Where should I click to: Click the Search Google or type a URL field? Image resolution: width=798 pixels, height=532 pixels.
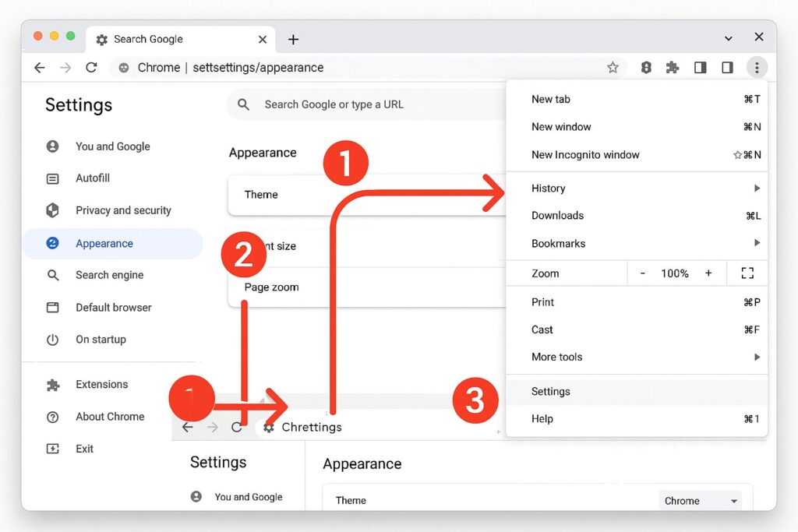pos(366,104)
